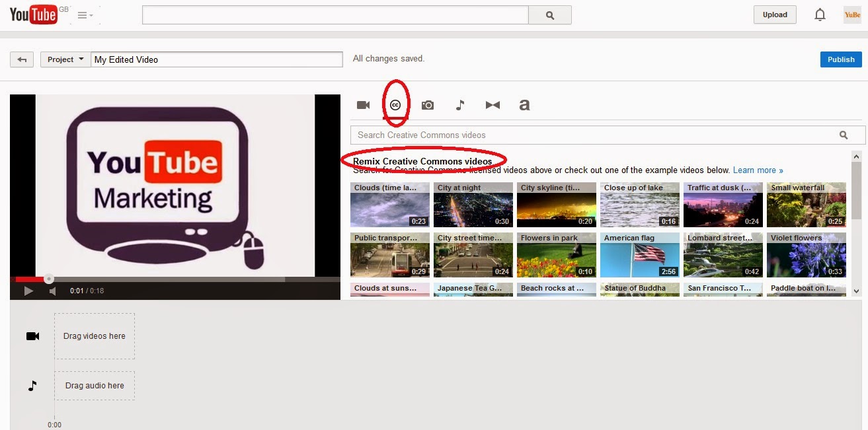Mute the preview player volume
The width and height of the screenshot is (868, 430).
coord(53,291)
